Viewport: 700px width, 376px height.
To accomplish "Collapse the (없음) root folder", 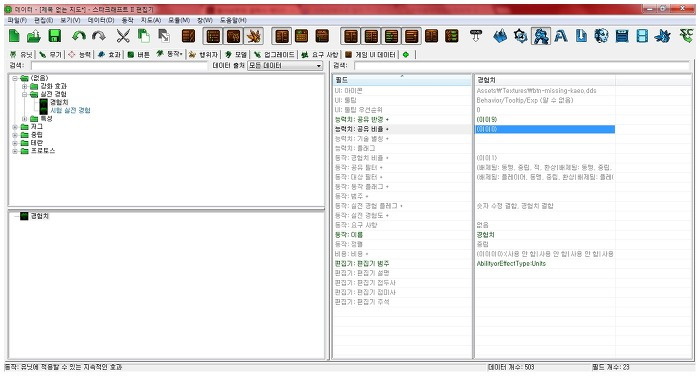I will pos(15,78).
